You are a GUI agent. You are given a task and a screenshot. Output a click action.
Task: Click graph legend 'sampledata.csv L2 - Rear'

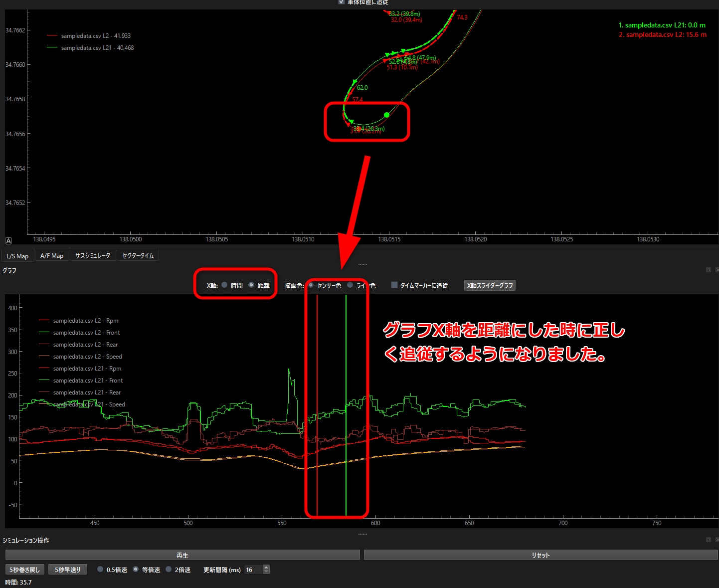point(78,345)
